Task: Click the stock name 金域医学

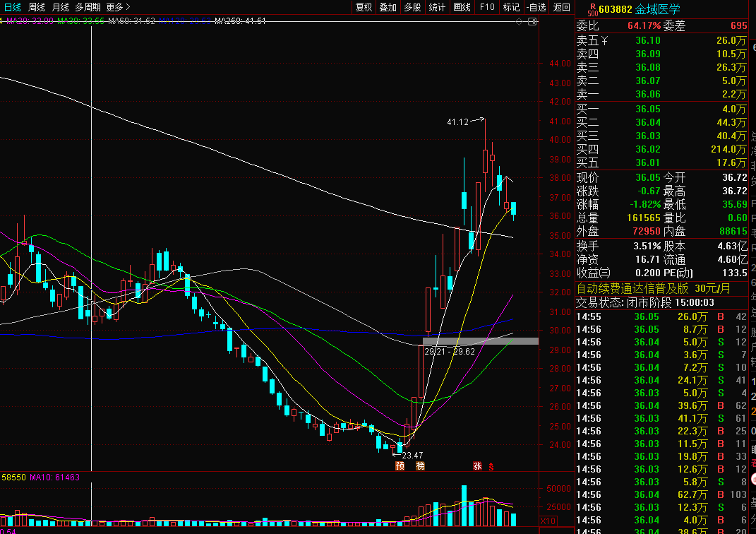Action: click(x=658, y=9)
